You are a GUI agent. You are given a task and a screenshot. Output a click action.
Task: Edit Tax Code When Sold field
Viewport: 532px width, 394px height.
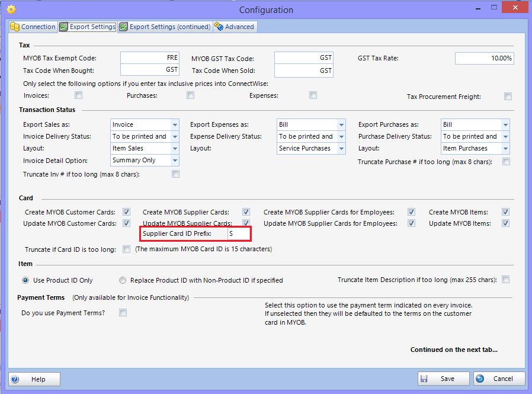tap(304, 71)
